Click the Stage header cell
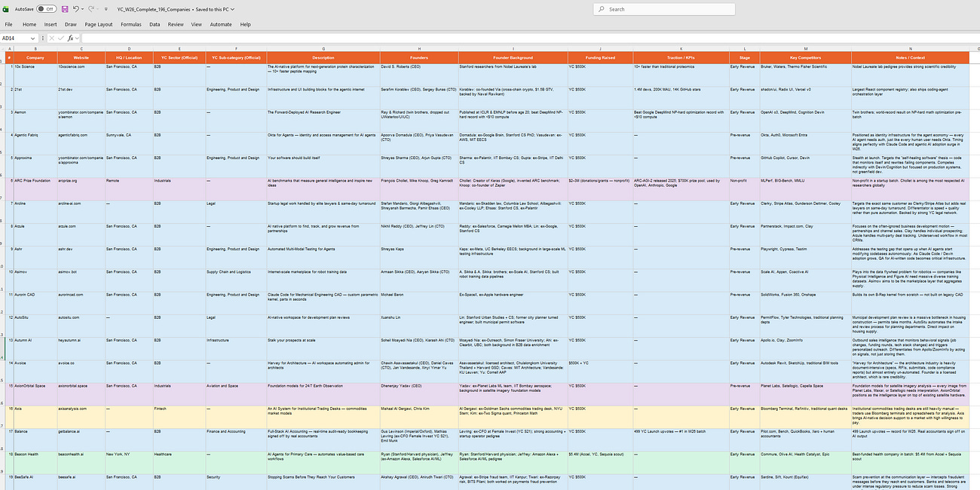980x490 pixels. click(744, 57)
